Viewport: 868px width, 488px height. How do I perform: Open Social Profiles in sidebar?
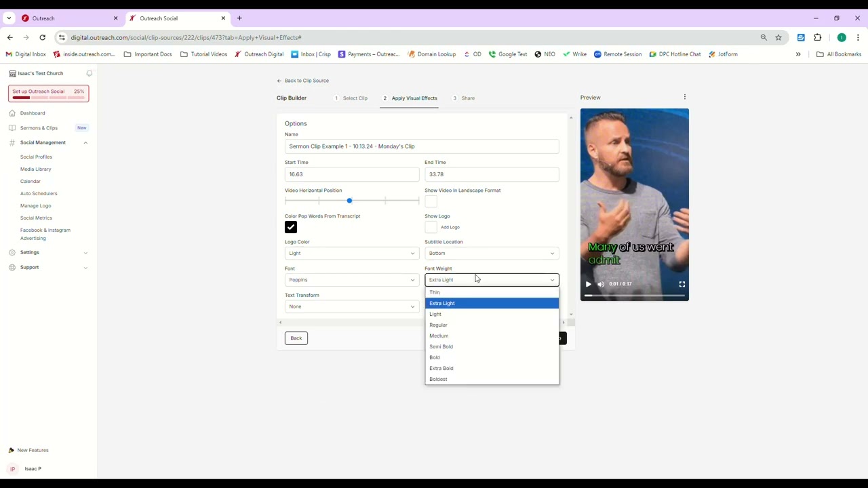click(x=36, y=157)
